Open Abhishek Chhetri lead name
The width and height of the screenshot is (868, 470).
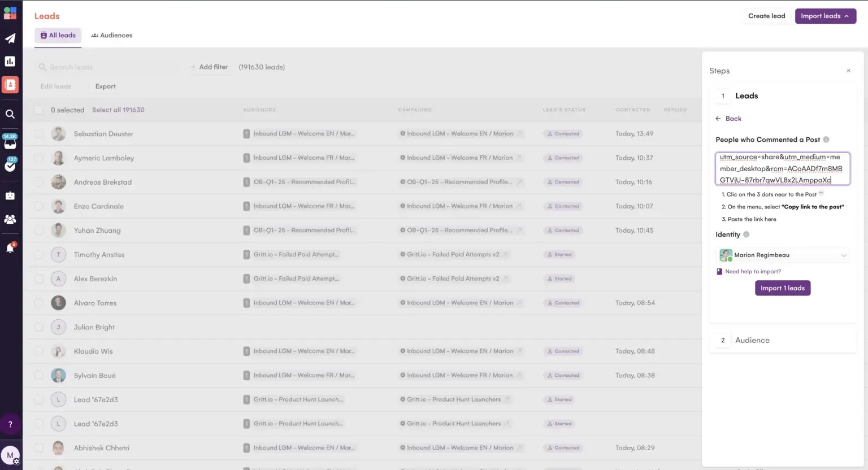pos(101,448)
